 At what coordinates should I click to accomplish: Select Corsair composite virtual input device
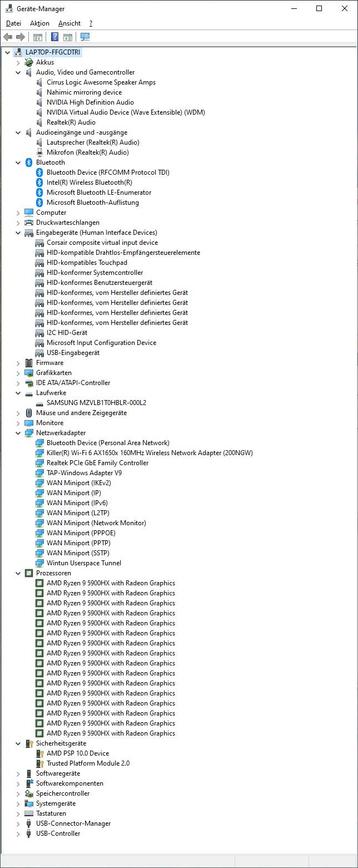pyautogui.click(x=102, y=243)
